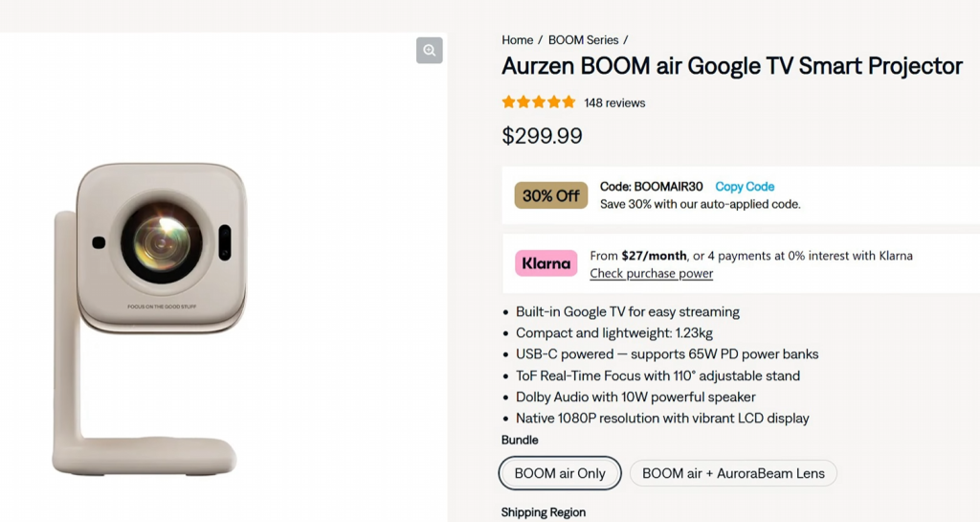The height and width of the screenshot is (522, 980).
Task: Click the Dolby Audio 10W speaker bullet
Action: 635,397
